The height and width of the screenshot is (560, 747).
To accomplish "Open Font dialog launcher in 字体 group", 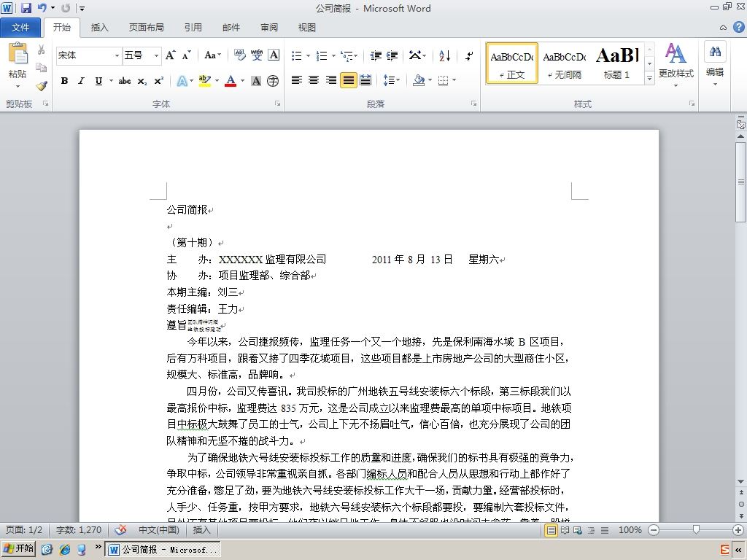I will click(277, 104).
